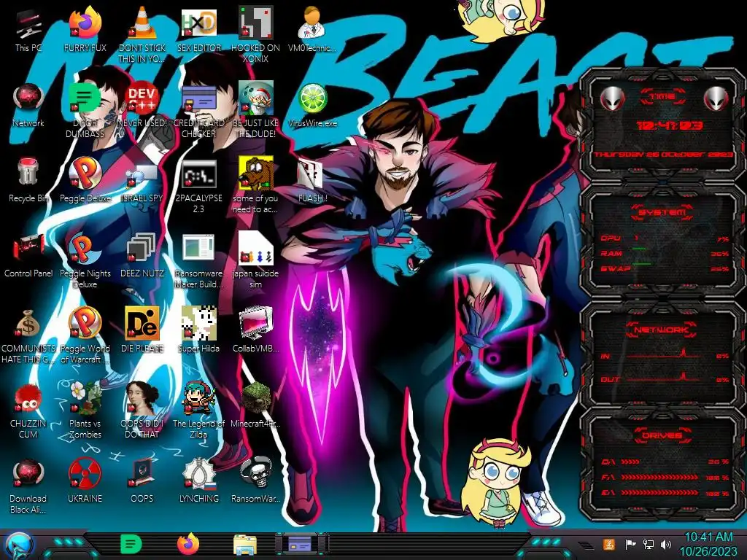The width and height of the screenshot is (747, 560).
Task: Open BE JUST LIKE THE DUDE! shortcut
Action: coord(255,109)
